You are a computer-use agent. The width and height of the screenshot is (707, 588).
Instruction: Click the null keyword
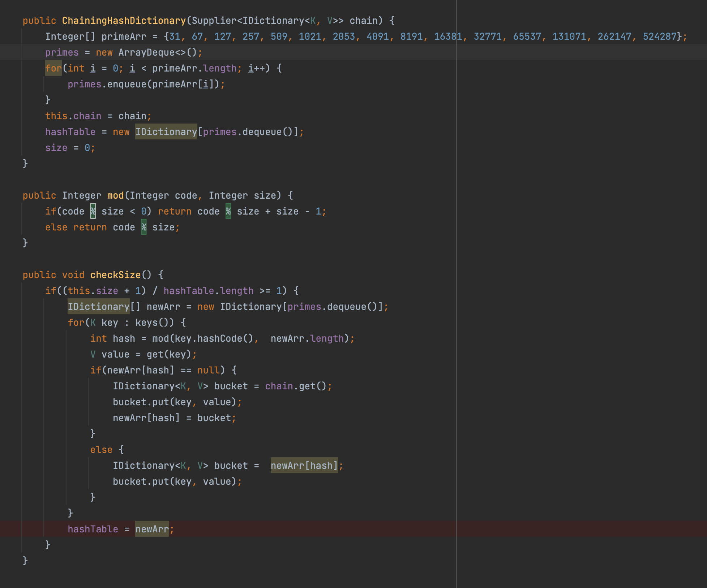point(208,370)
